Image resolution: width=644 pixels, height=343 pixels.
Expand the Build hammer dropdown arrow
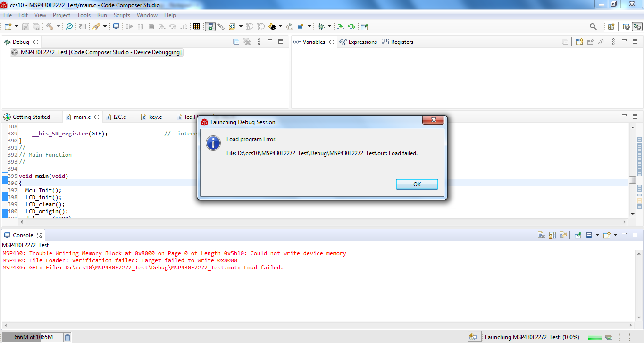[x=58, y=27]
